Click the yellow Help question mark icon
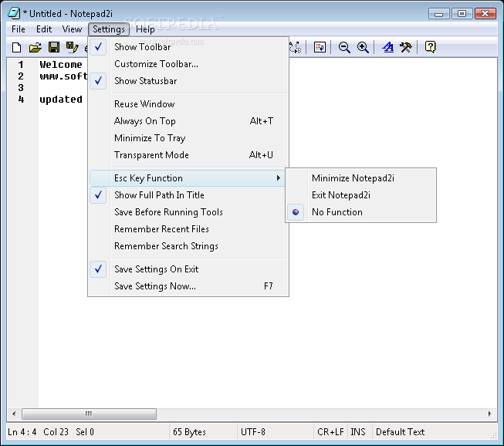The height and width of the screenshot is (446, 504). click(430, 47)
